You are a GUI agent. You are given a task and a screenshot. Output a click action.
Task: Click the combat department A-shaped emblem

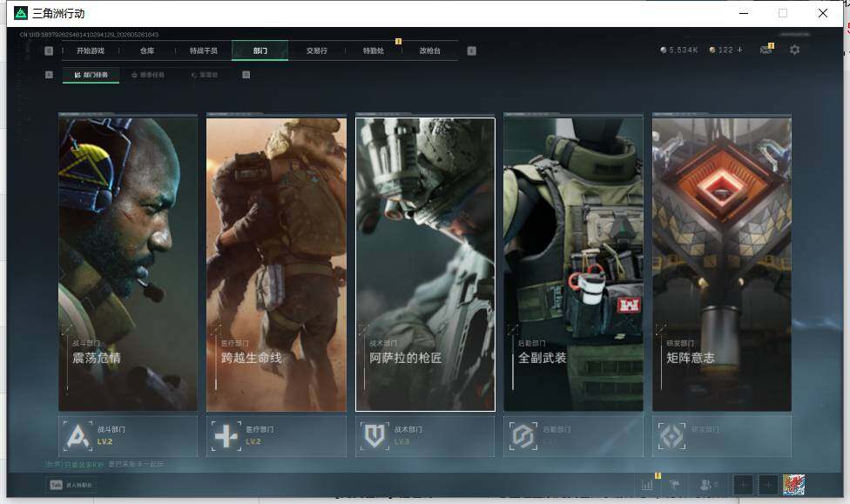pyautogui.click(x=78, y=436)
